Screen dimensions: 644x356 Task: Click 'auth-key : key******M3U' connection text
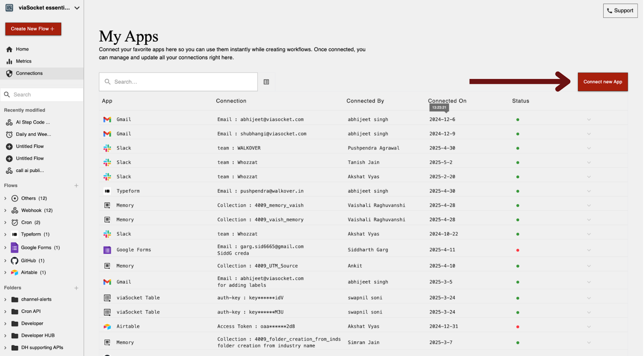pyautogui.click(x=250, y=312)
